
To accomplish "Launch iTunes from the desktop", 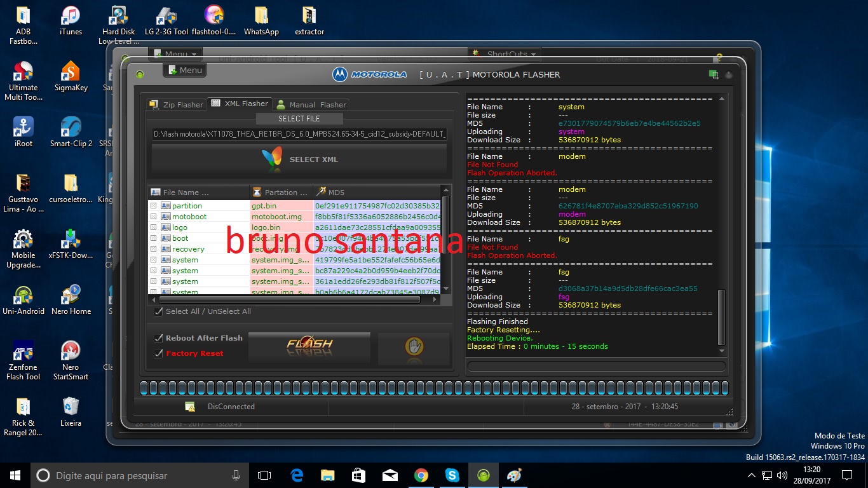I will click(x=71, y=21).
